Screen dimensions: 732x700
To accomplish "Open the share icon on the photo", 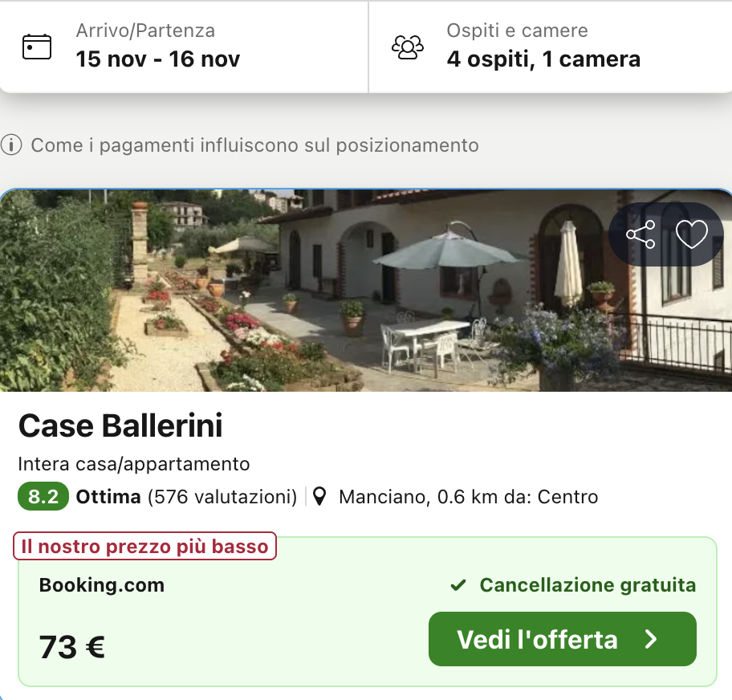I will point(641,235).
